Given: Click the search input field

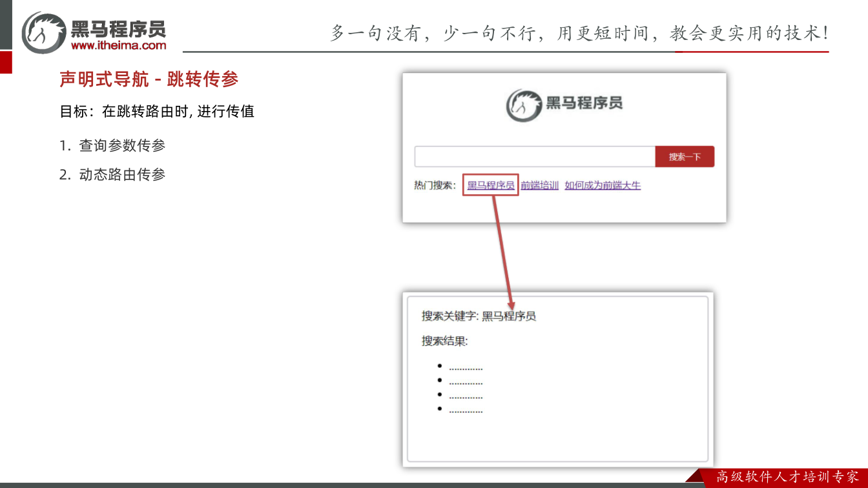Looking at the screenshot, I should point(535,157).
